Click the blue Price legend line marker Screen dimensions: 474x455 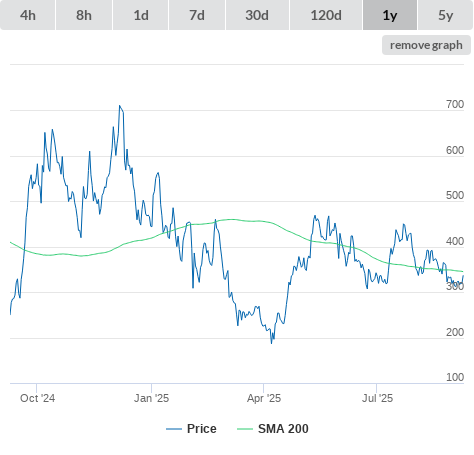pyautogui.click(x=174, y=429)
